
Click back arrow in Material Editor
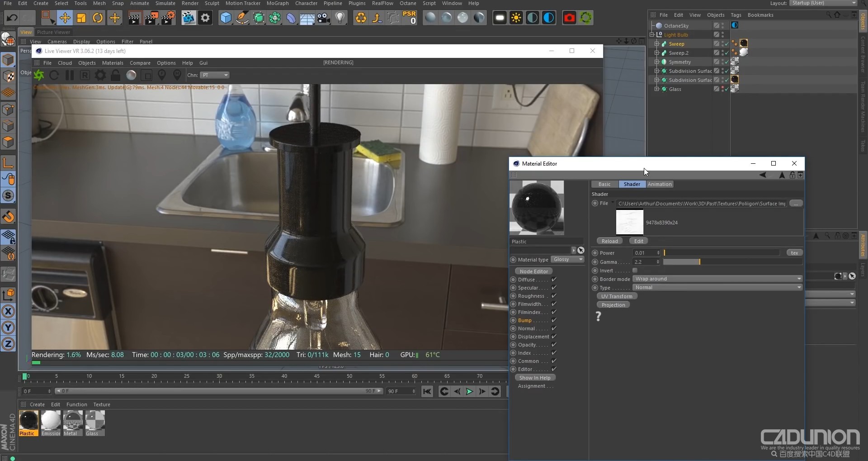[x=763, y=175]
